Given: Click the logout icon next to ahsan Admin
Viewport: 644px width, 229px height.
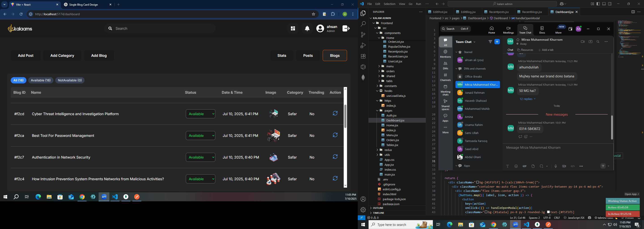Looking at the screenshot, I should point(346,28).
